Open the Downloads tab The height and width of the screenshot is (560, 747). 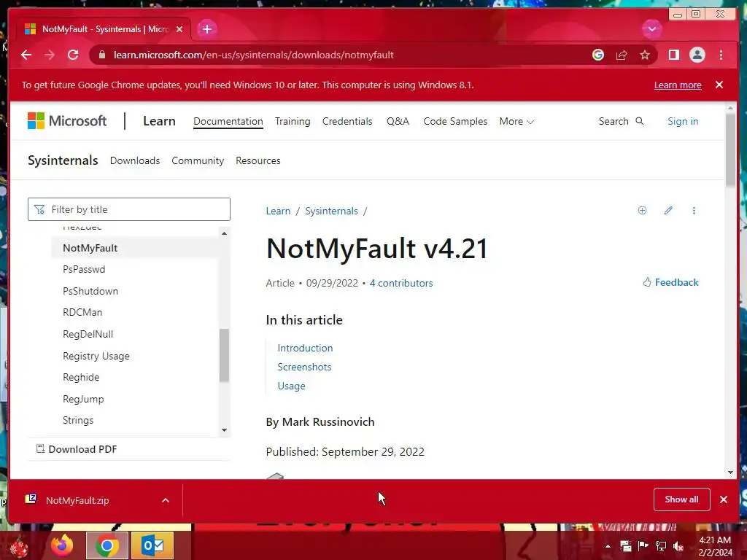135,160
